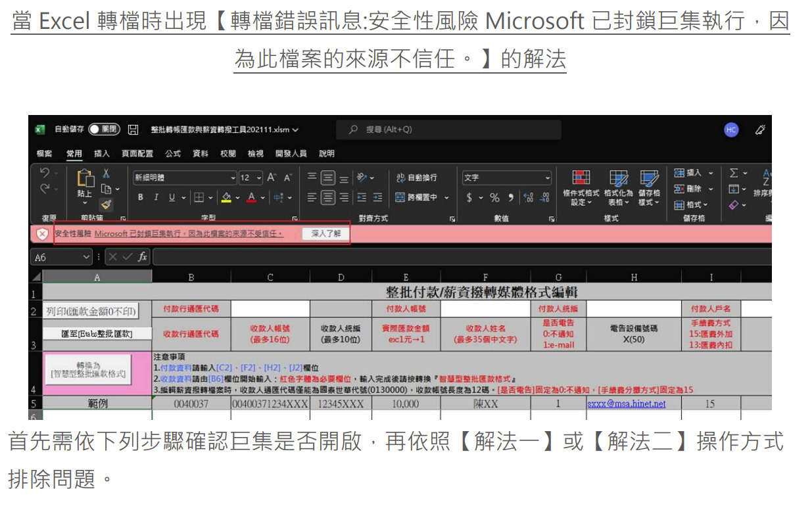Toggle center horizontal alignment
The width and height of the screenshot is (812, 508).
pyautogui.click(x=327, y=197)
